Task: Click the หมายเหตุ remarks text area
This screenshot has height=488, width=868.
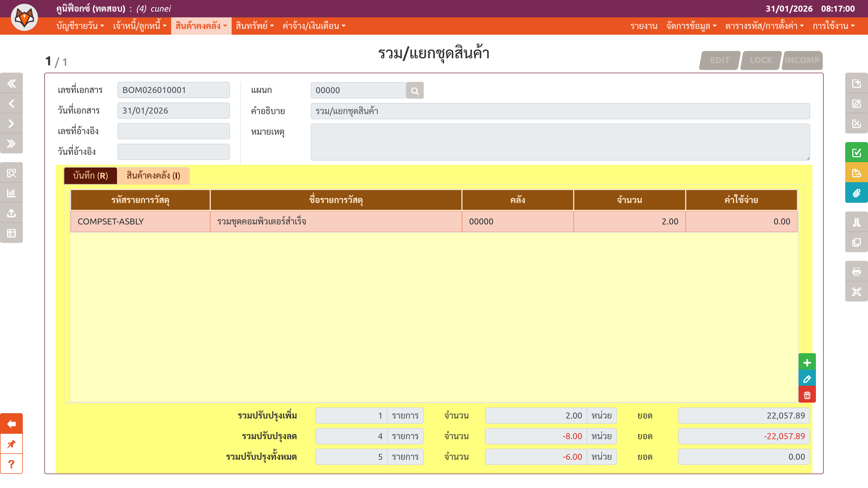Action: click(560, 142)
